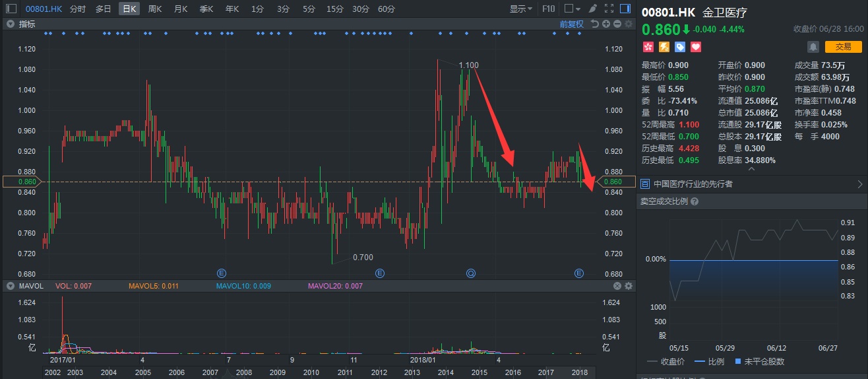The image size is (868, 379).
Task: Select the brush drawing tool
Action: tap(592, 9)
